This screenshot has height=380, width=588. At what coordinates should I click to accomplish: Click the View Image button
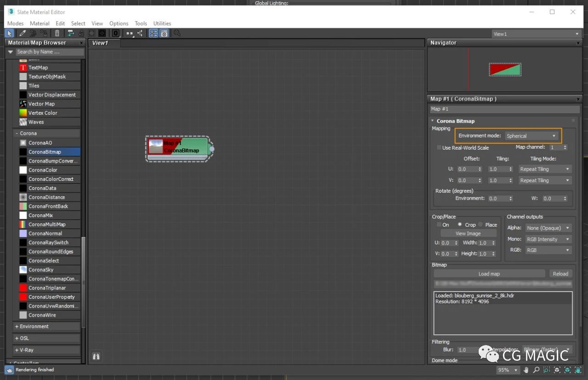pos(468,234)
